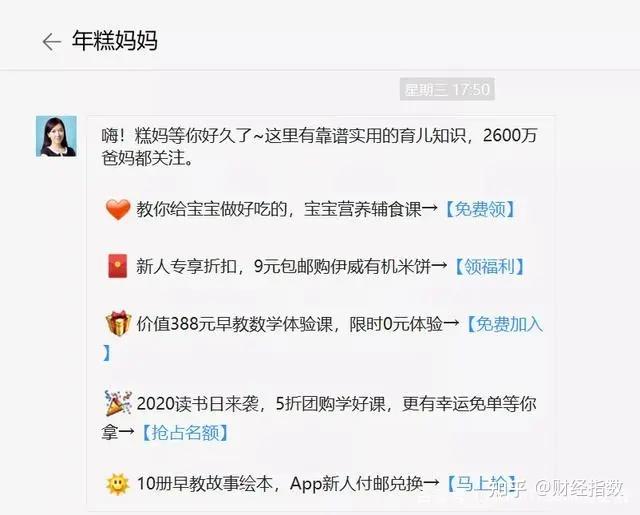Open the 年糕妈妈 profile avatar

click(x=56, y=136)
